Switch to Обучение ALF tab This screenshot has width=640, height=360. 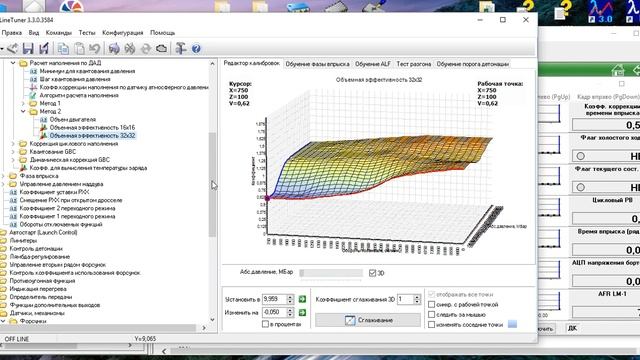tap(373, 64)
